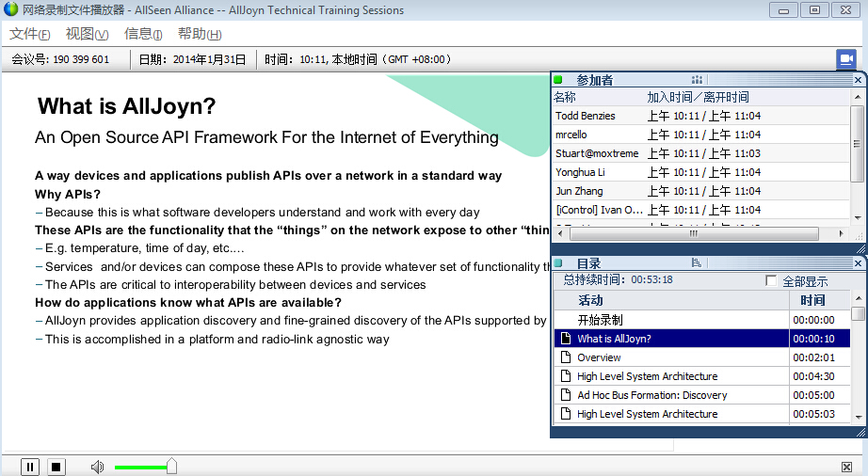Click the blue video camera icon
This screenshot has width=868, height=476.
pyautogui.click(x=845, y=59)
